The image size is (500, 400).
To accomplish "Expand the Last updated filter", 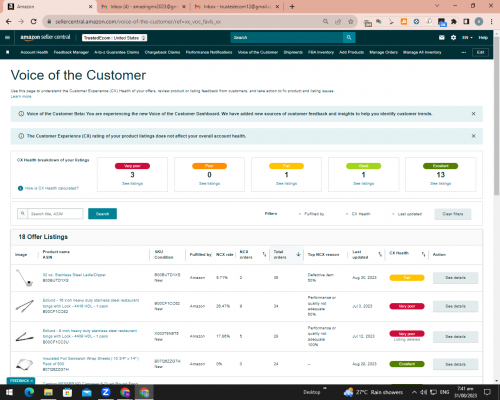I will pos(407,214).
